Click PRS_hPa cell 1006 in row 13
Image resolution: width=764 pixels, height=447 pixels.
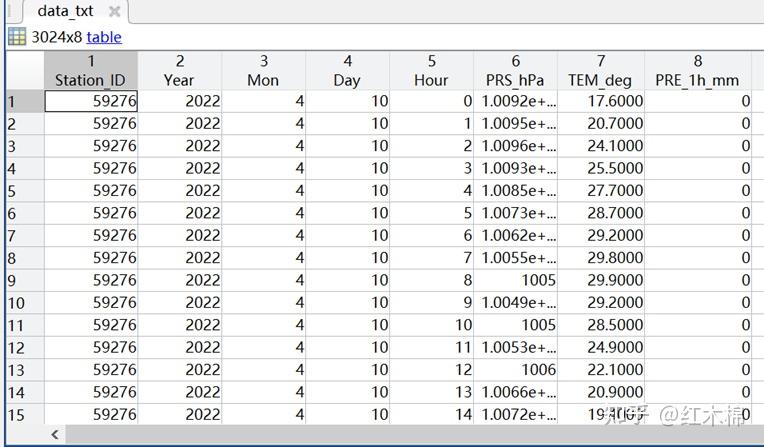[516, 370]
